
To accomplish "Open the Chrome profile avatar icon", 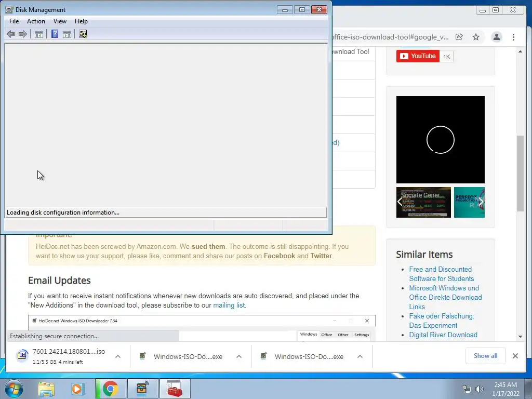I will point(496,37).
